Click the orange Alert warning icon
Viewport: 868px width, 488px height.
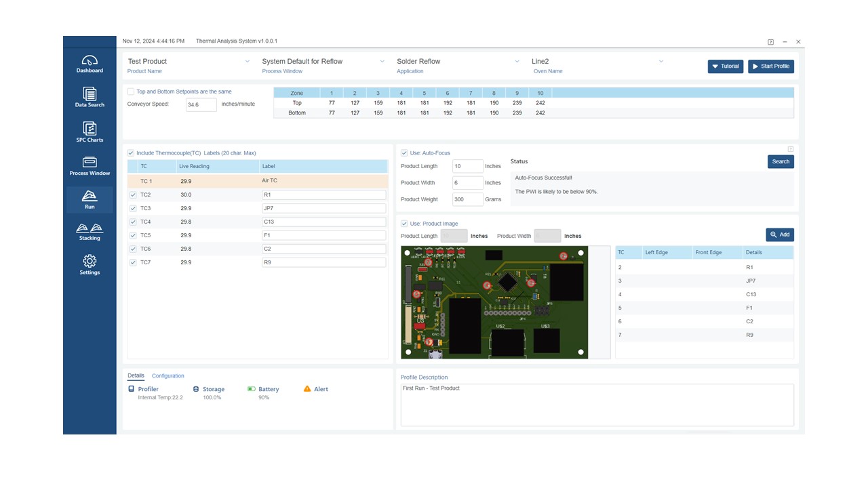coord(307,389)
